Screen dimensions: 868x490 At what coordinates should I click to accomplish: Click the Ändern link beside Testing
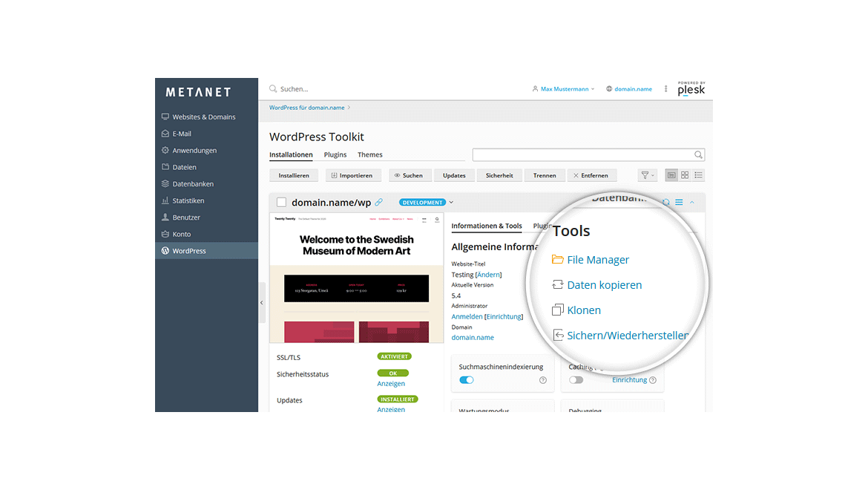coord(489,275)
